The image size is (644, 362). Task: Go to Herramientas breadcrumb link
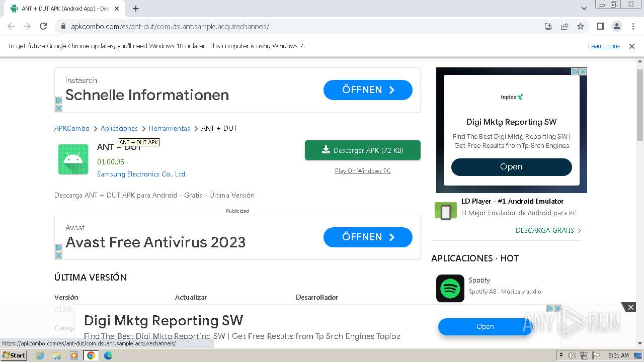coord(170,129)
